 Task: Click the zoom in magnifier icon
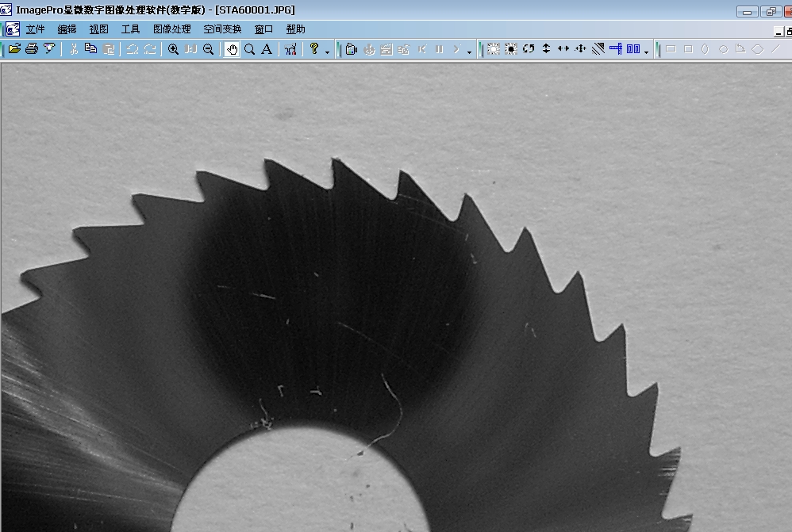pos(173,49)
